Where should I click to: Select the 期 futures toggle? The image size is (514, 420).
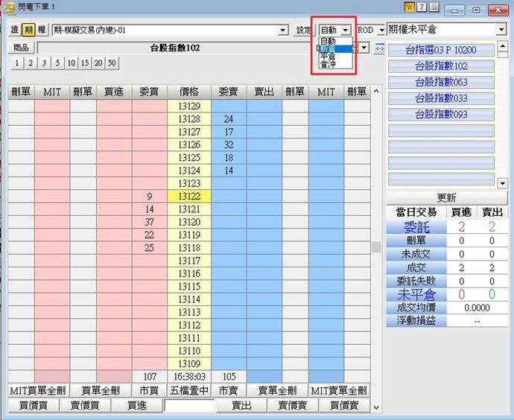coord(28,30)
